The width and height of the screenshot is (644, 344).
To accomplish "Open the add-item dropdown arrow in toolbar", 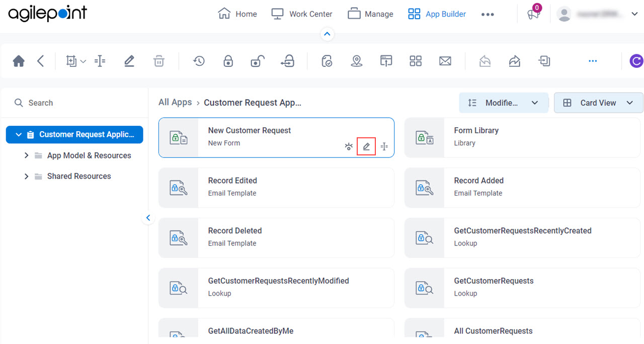I will (x=84, y=61).
